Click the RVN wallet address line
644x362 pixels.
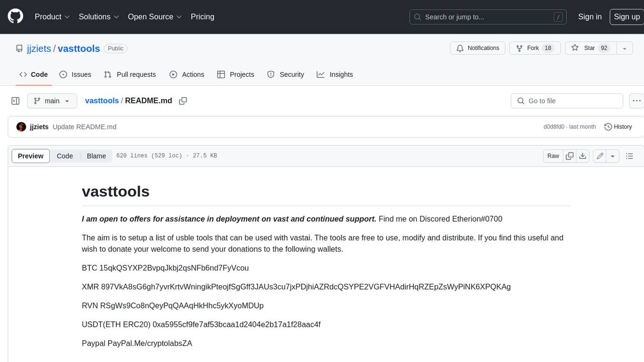[x=173, y=306]
